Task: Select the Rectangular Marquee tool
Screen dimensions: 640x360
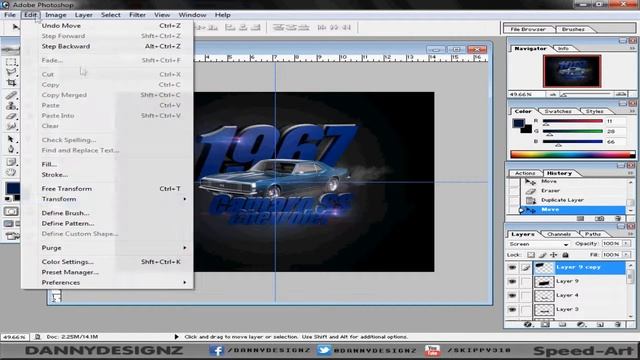Action: point(11,62)
